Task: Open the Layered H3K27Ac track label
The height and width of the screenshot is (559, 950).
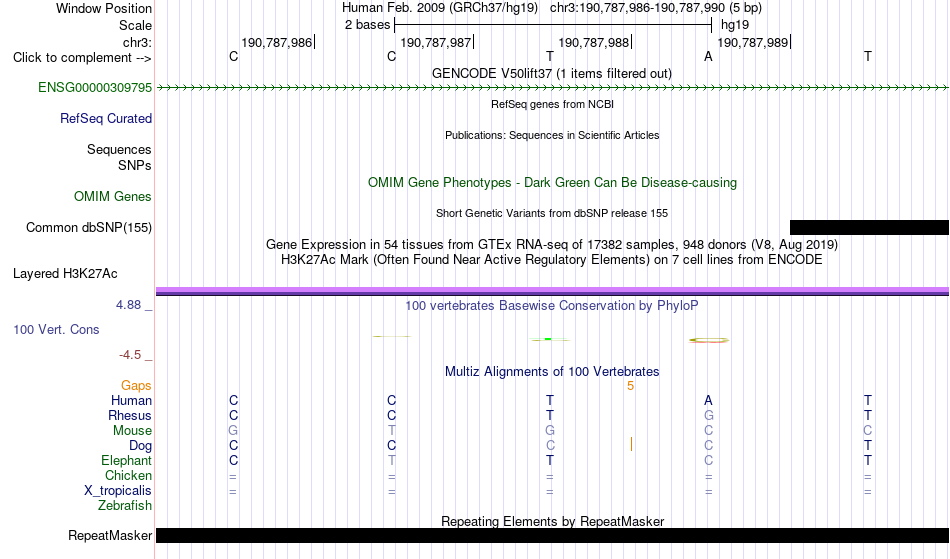Action: pyautogui.click(x=65, y=274)
